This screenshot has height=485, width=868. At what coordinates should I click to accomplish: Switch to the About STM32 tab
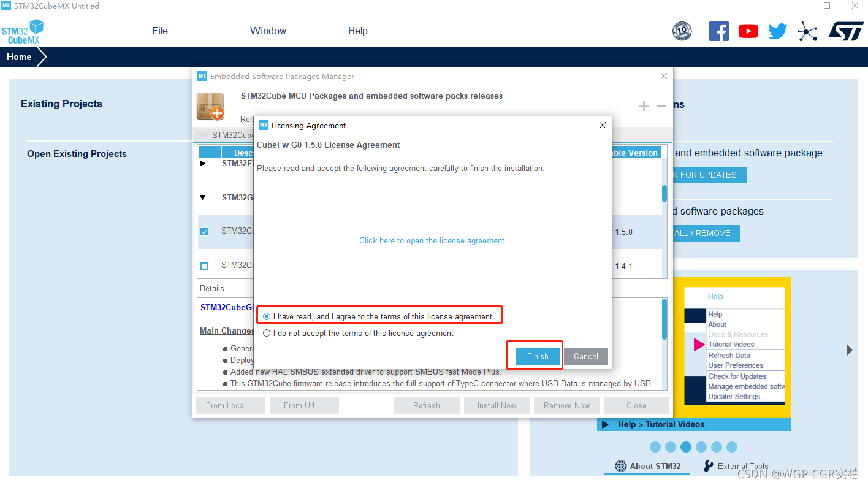648,466
